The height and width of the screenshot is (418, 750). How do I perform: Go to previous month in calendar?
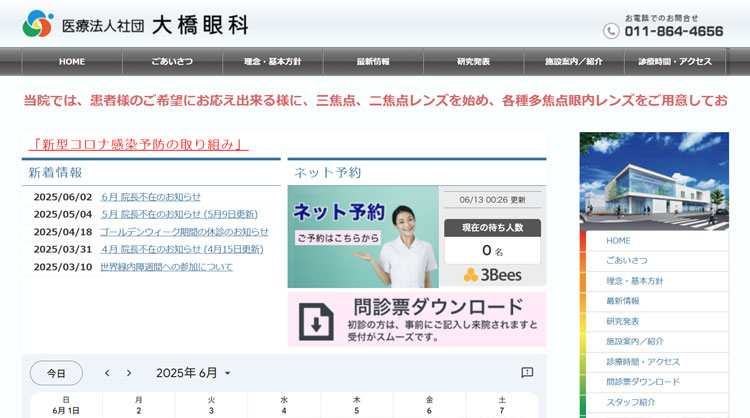107,373
